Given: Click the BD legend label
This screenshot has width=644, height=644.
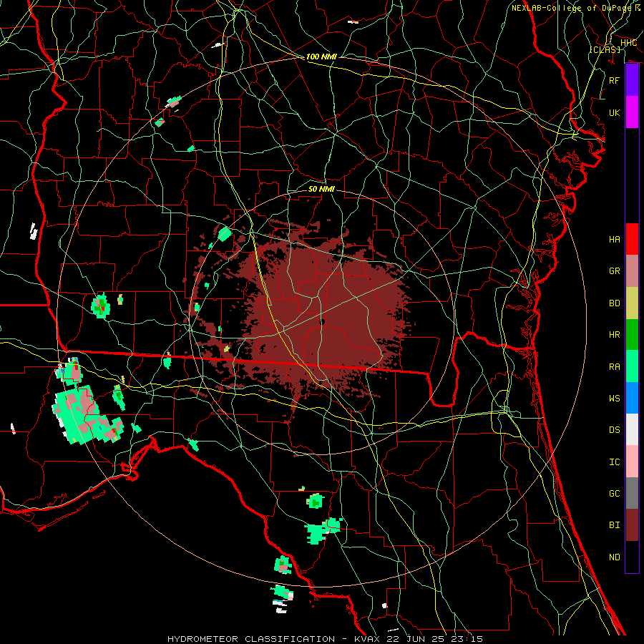Looking at the screenshot, I should (x=615, y=303).
